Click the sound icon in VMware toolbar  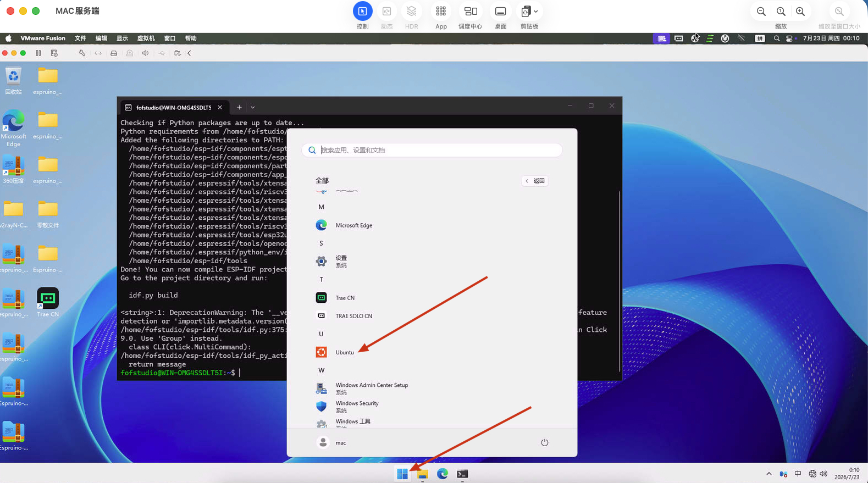click(145, 53)
